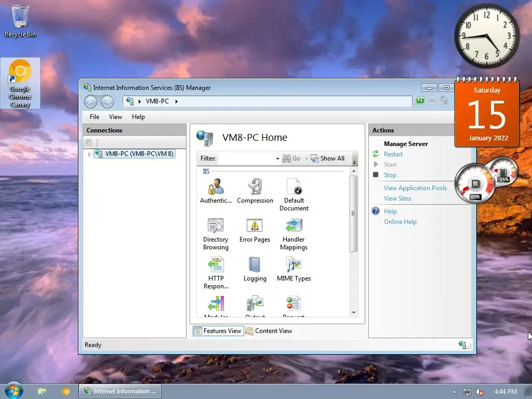The image size is (532, 399).
Task: Open the Go button dropdown arrow
Action: tap(307, 158)
